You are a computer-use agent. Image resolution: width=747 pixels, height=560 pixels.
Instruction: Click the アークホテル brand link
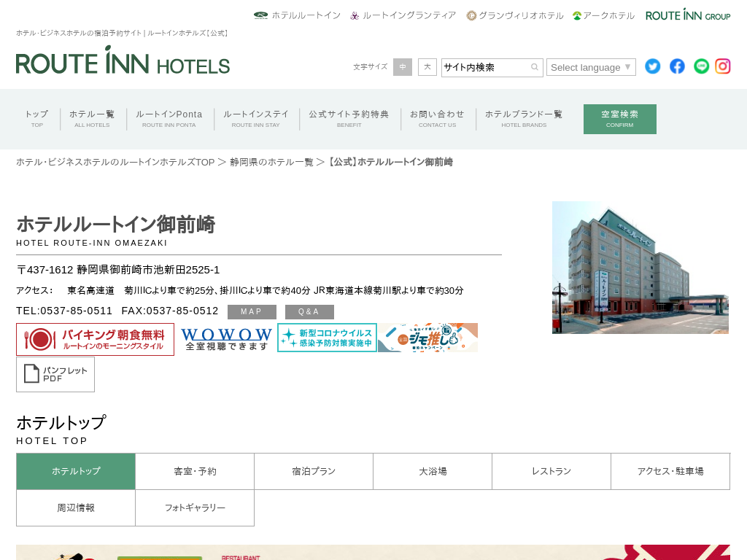(x=603, y=15)
